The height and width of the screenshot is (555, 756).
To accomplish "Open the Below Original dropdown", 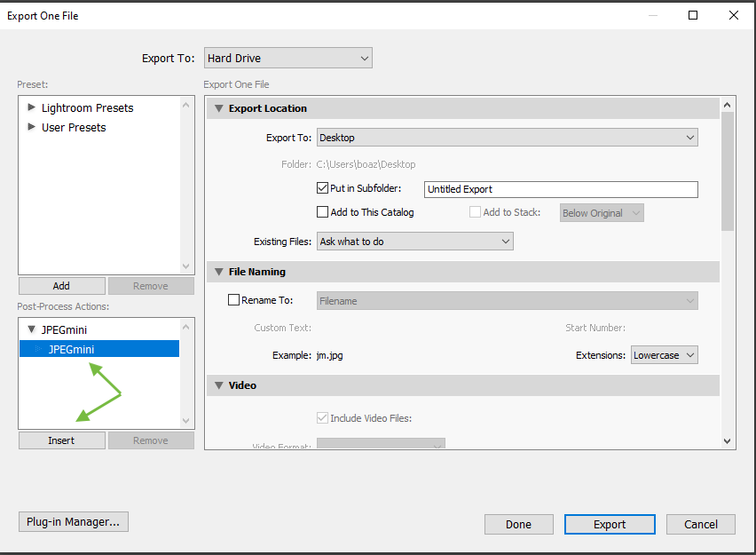I will click(x=602, y=213).
